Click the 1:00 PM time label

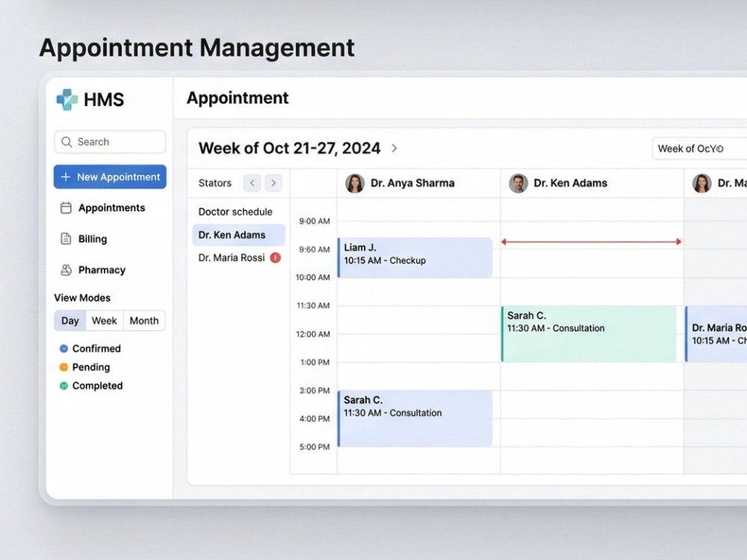click(315, 362)
